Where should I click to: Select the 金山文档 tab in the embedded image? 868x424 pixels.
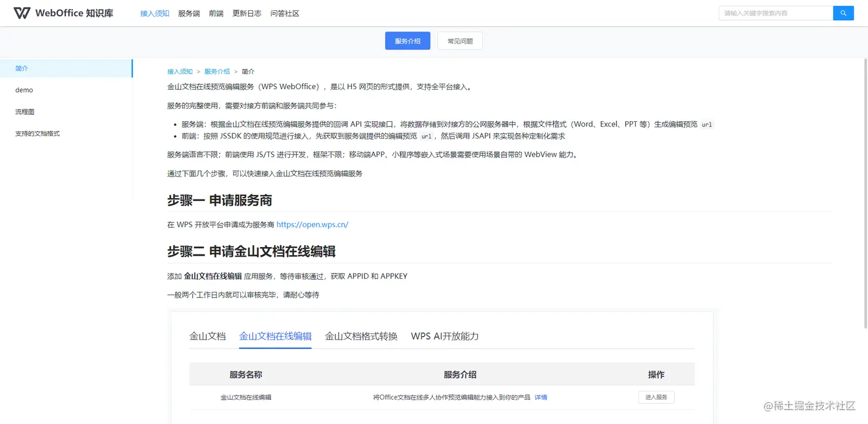click(x=207, y=336)
